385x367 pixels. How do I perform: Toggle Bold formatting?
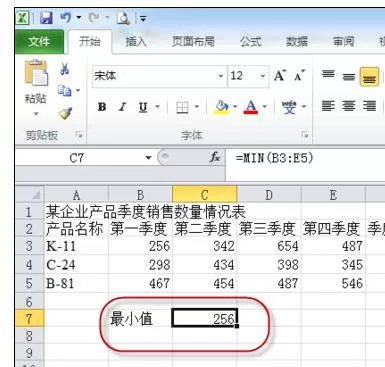pos(102,107)
